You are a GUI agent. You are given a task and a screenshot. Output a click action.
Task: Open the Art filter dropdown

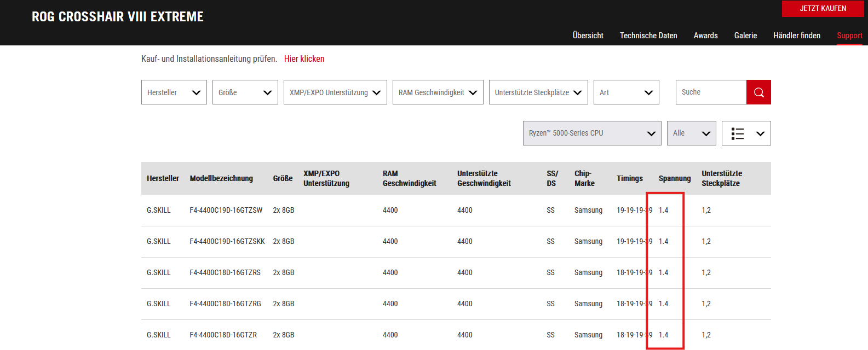tap(626, 92)
